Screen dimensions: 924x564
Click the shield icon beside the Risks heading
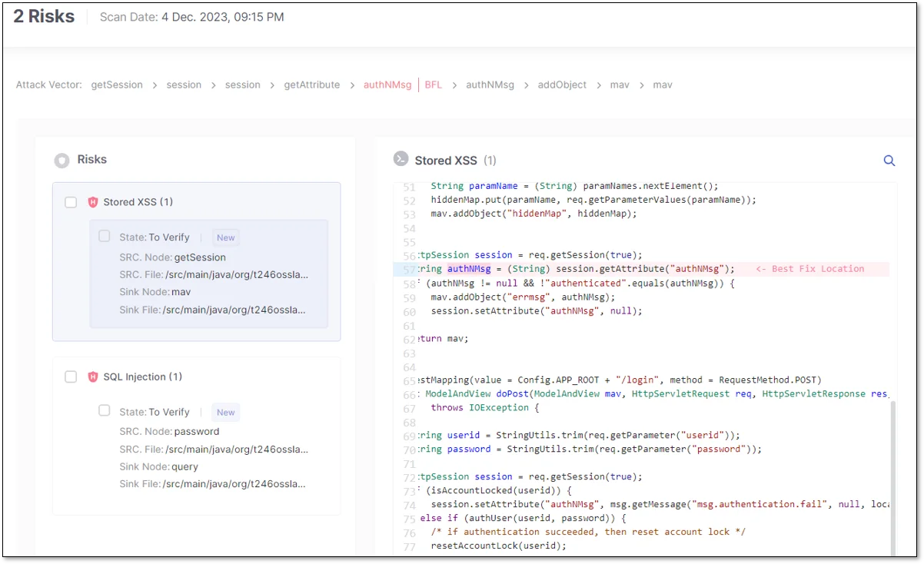pyautogui.click(x=61, y=160)
